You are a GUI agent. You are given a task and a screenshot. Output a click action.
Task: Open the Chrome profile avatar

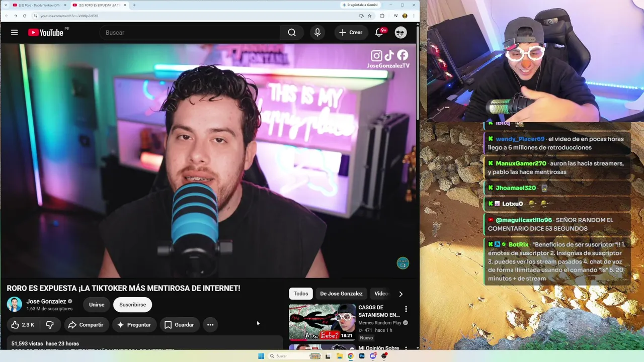tap(405, 16)
